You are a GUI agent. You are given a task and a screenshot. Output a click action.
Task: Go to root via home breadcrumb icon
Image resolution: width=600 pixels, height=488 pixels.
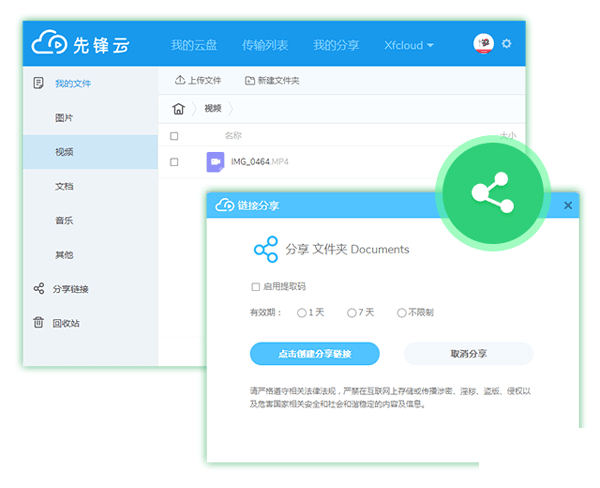click(178, 109)
